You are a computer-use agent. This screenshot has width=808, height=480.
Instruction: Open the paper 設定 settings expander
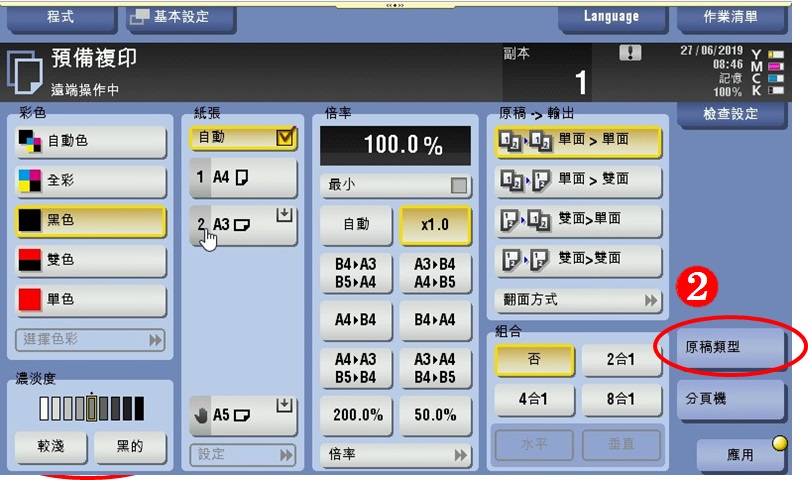pos(243,455)
